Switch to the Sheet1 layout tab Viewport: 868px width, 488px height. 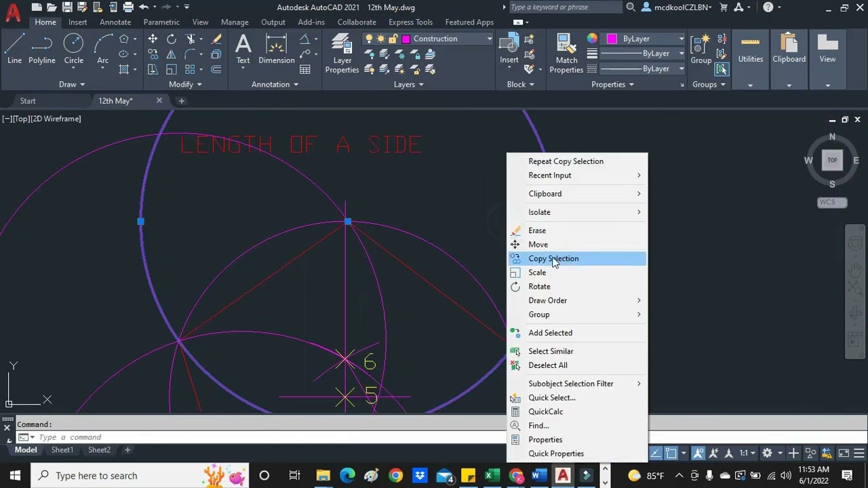(62, 450)
